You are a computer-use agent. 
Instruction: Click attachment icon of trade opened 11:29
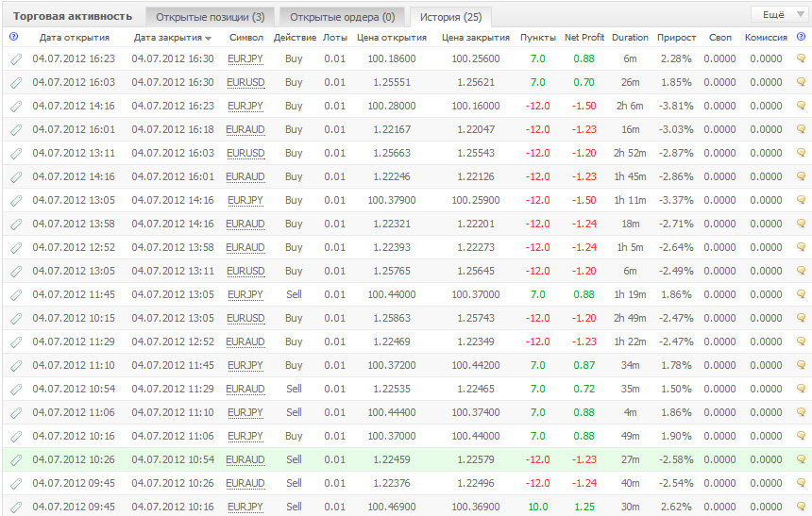16,342
